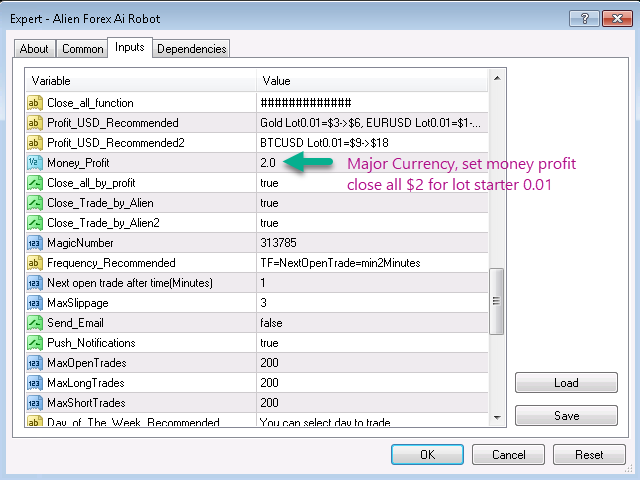Toggle the Close_Trade_by_Alien true value
Screen dimensions: 640x480
(x=269, y=203)
